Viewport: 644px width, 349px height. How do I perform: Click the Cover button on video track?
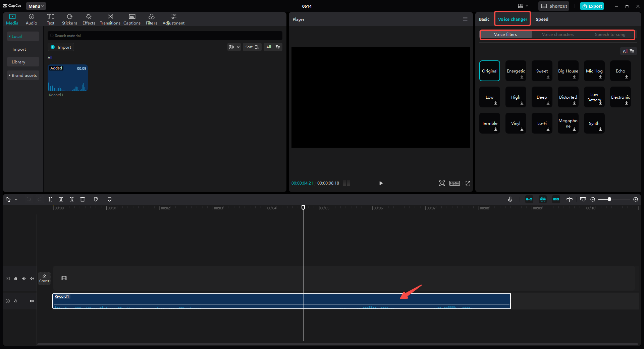click(x=44, y=278)
